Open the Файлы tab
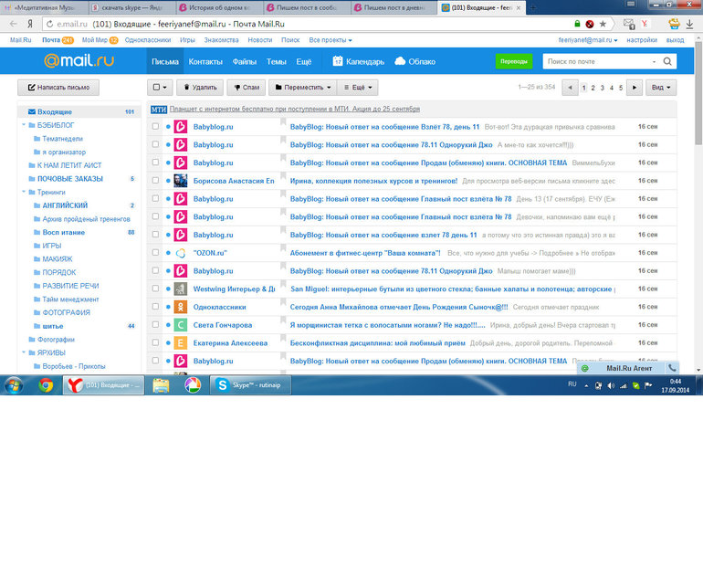Image resolution: width=703 pixels, height=588 pixels. (x=245, y=61)
